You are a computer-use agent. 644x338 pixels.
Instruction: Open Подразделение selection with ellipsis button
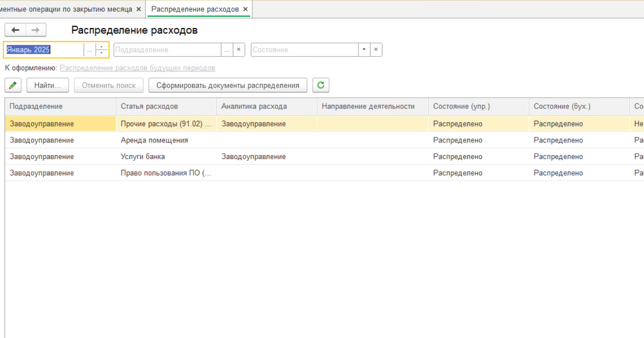click(x=227, y=50)
